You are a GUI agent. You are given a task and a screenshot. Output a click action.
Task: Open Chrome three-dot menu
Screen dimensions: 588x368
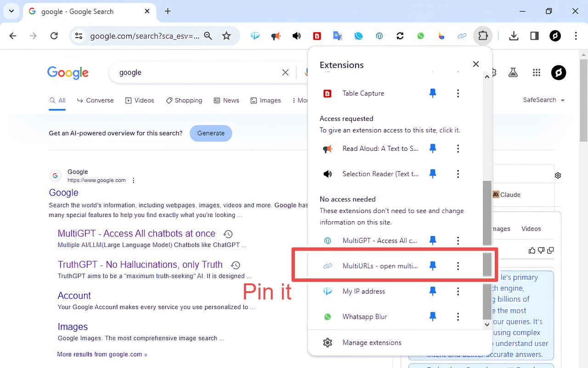(576, 36)
